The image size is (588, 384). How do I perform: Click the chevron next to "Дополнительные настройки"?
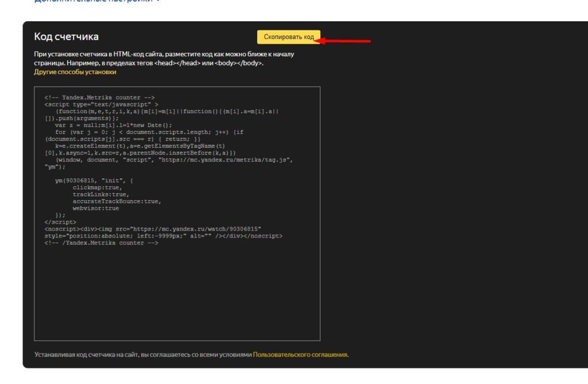(158, 1)
